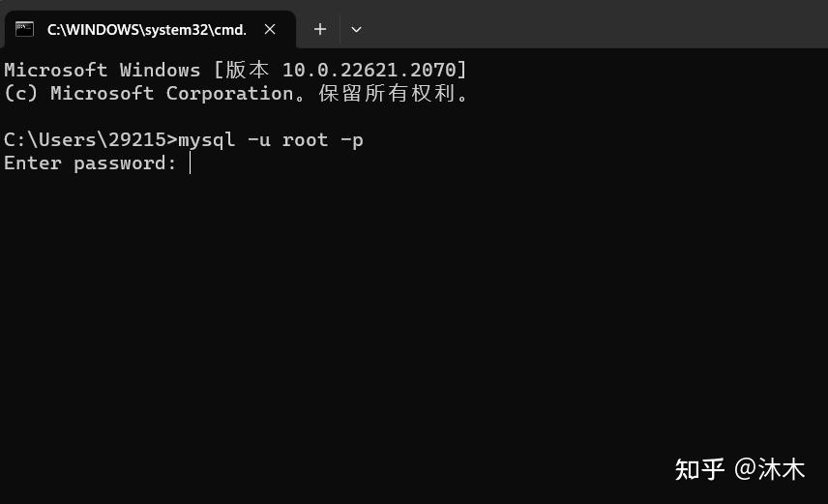Click the "-p" flag in the command
Viewport: 828px width, 504px height.
[352, 140]
